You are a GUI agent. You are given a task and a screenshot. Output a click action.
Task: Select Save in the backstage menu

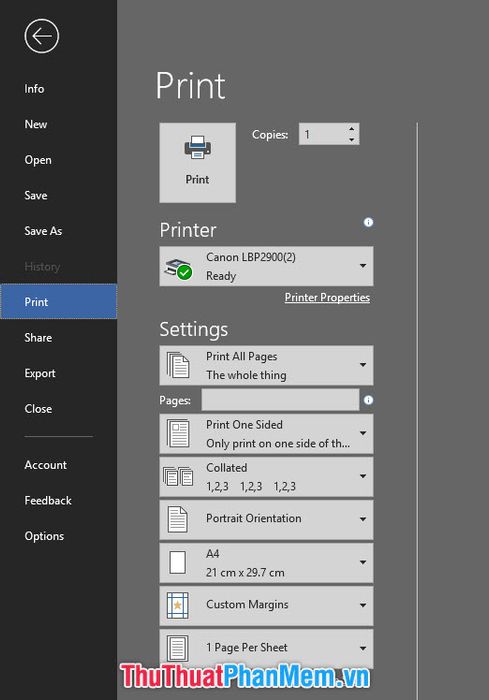point(36,195)
